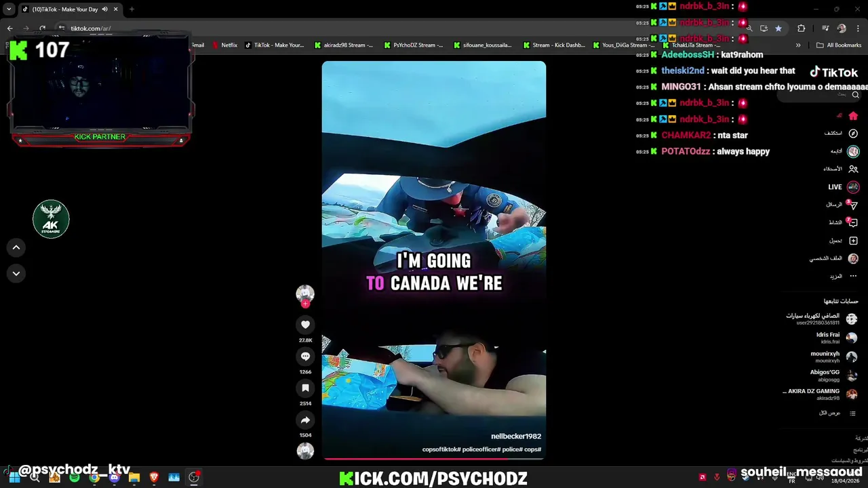This screenshot has width=868, height=488.
Task: Click the TikTok search field
Action: pyautogui.click(x=821, y=95)
